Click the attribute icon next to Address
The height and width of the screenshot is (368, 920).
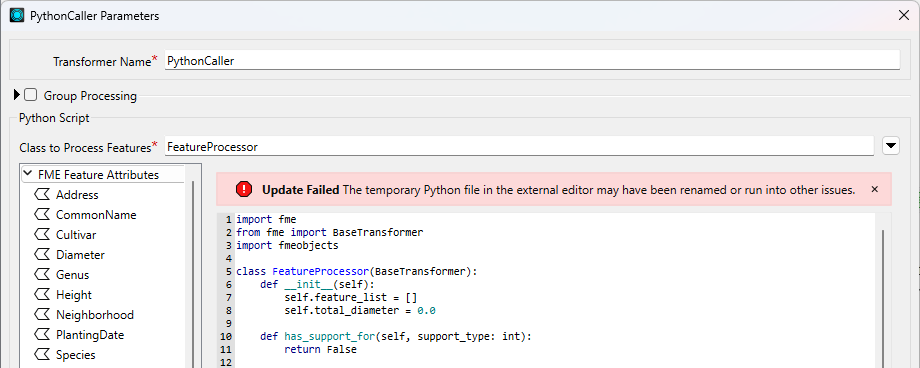(x=42, y=195)
